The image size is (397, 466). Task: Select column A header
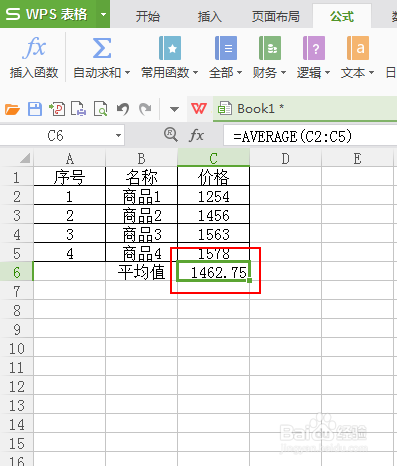tap(69, 158)
